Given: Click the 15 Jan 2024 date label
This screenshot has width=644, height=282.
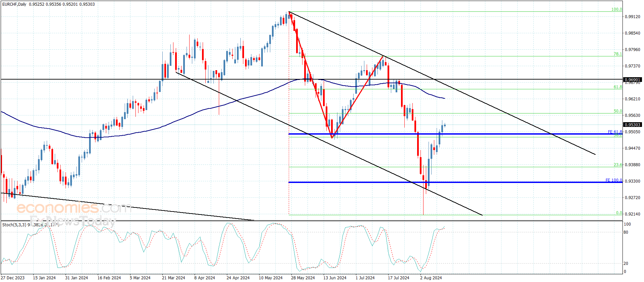Looking at the screenshot, I should click(44, 278).
